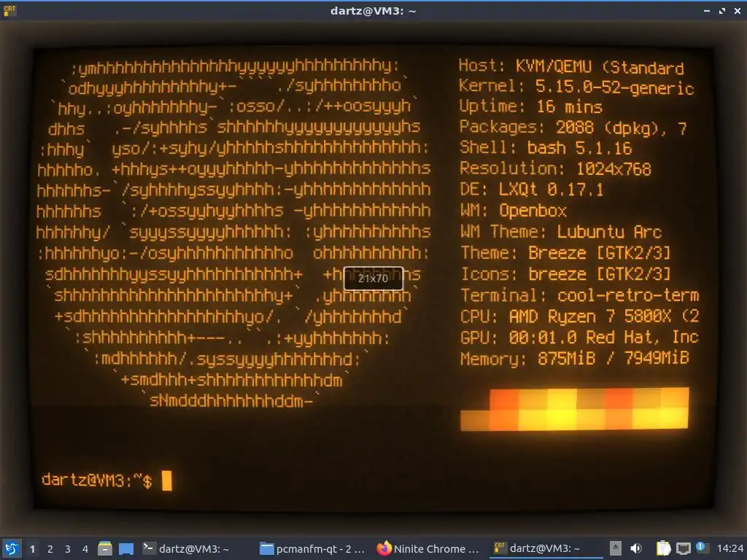Click the 'Packages: 2088 (dpkg)' line
747x560 pixels.
573,127
